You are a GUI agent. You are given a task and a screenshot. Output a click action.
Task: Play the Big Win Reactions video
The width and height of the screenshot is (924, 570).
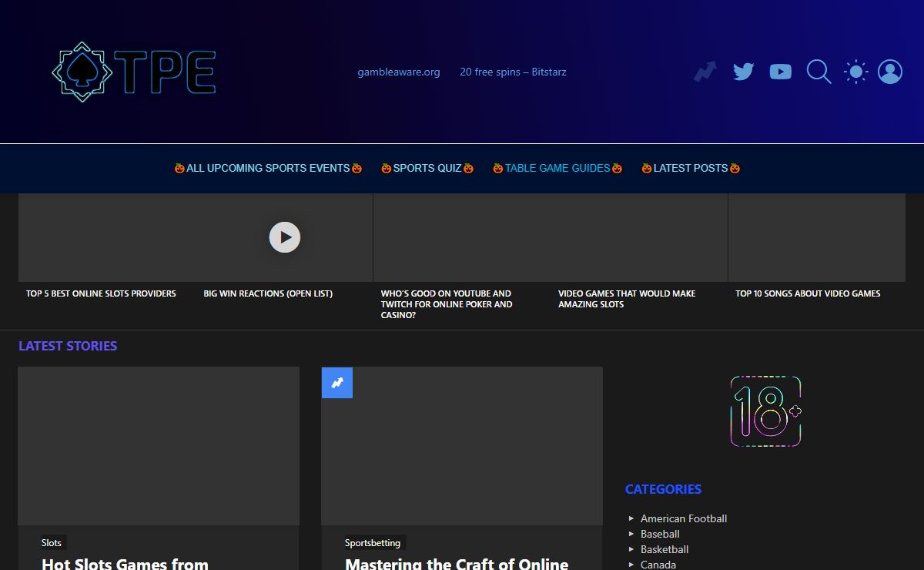[x=285, y=237]
